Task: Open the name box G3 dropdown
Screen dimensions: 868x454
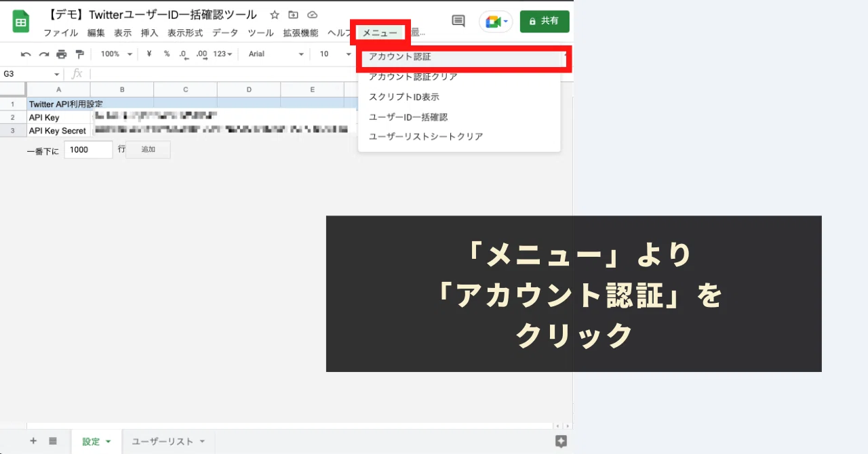Action: (57, 74)
